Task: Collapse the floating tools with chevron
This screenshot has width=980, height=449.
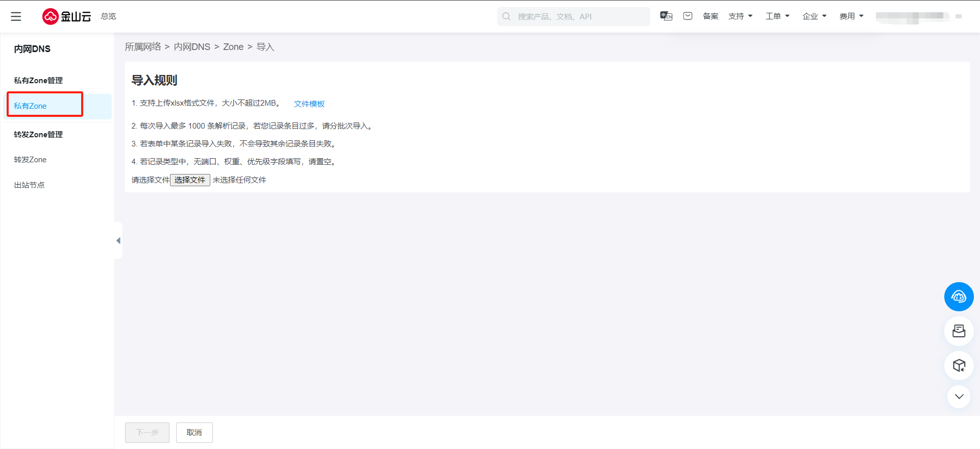Action: (x=959, y=396)
